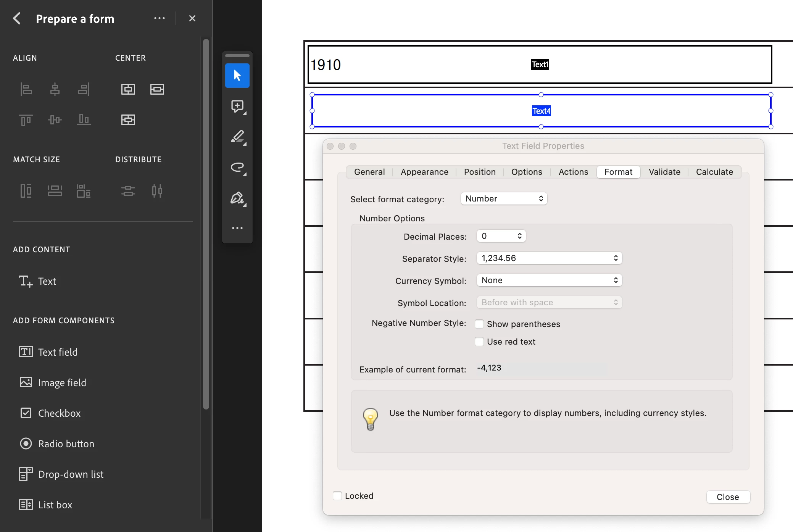This screenshot has width=793, height=532.
Task: Click the Close button in dialog
Action: click(728, 497)
